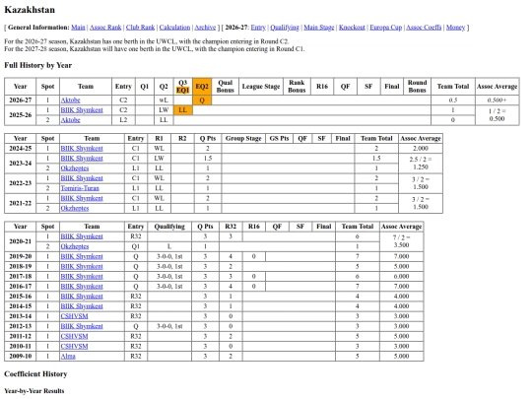Viewport: 532px width, 399px height.
Task: Click the Kazakhstan page title
Action: (x=30, y=10)
